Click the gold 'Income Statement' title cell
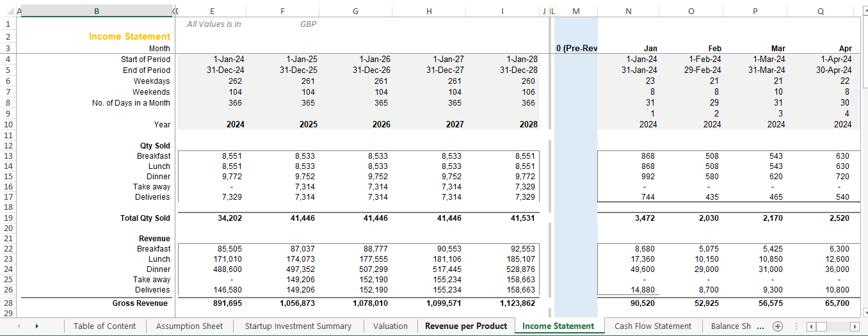This screenshot has height=336, width=868. (129, 36)
